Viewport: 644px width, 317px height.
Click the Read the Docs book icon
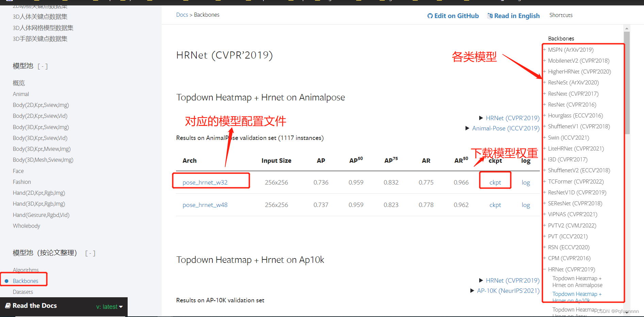[x=9, y=305]
